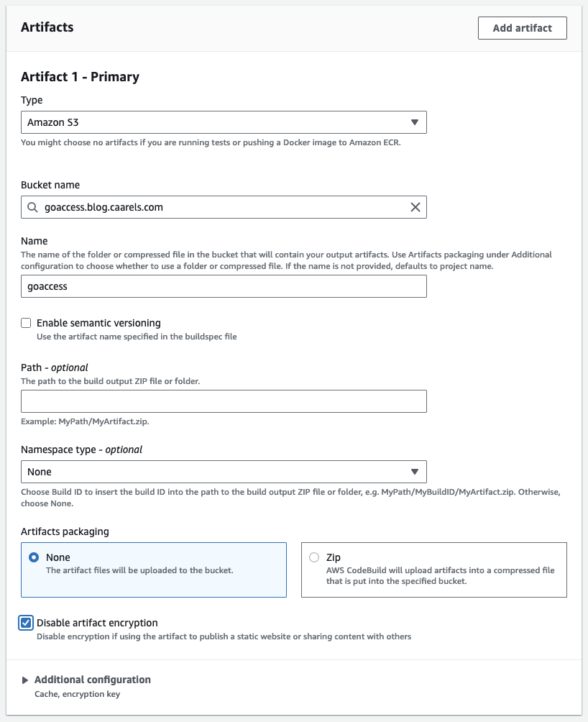Enable semantic versioning checkbox

27,324
